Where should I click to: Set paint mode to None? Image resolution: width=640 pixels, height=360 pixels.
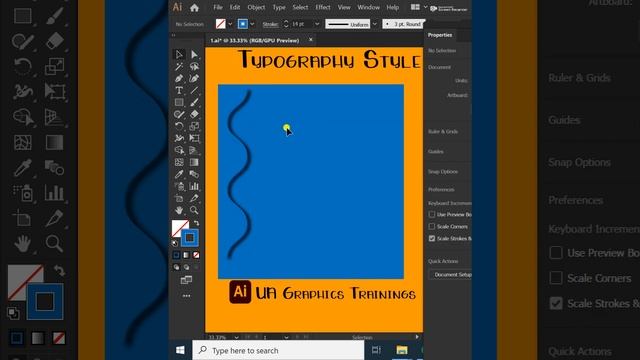pos(196,255)
